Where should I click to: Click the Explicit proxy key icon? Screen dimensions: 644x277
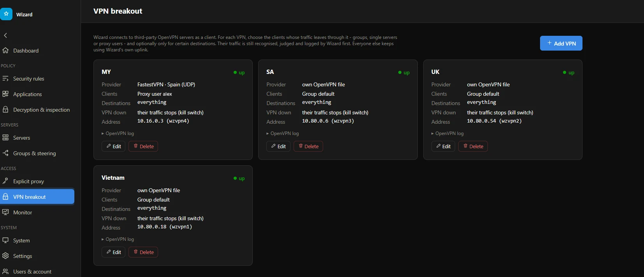pos(5,181)
